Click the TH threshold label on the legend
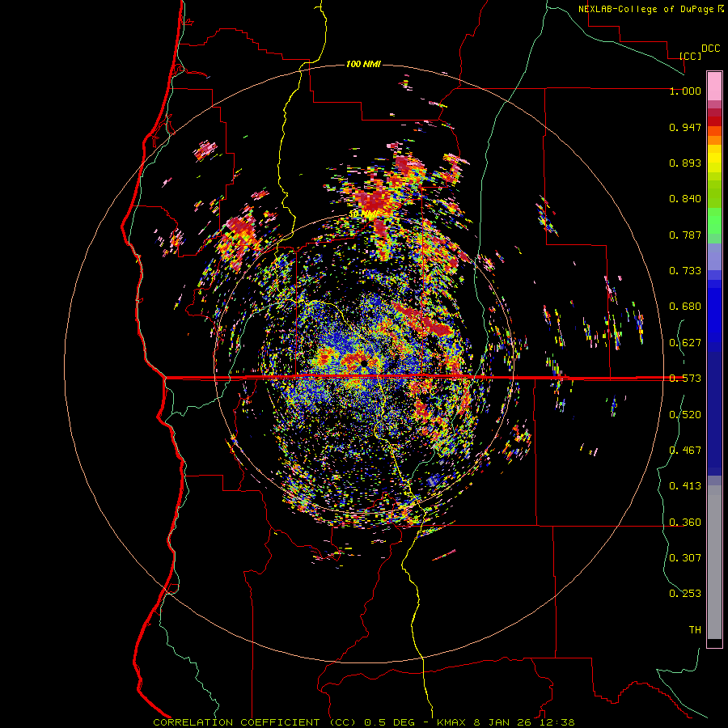Screen dimensions: 728x728 pyautogui.click(x=695, y=629)
